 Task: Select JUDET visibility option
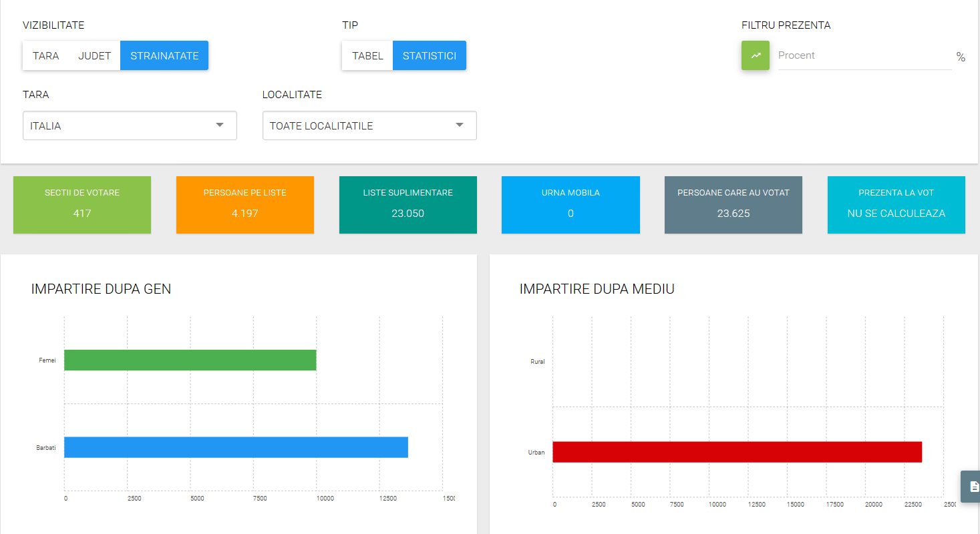(x=94, y=55)
